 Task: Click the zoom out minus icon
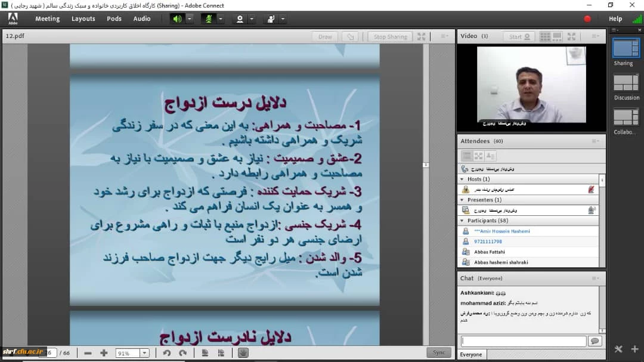88,353
